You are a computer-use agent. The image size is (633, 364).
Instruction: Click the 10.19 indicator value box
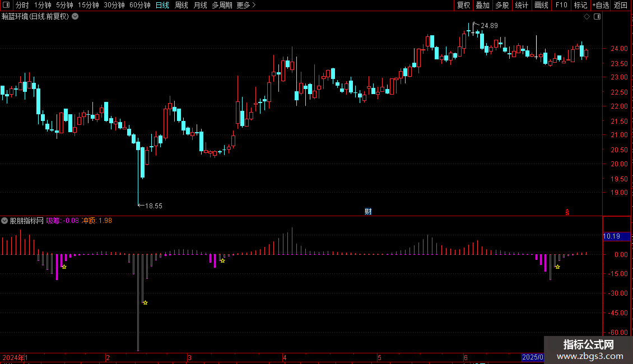coord(616,236)
